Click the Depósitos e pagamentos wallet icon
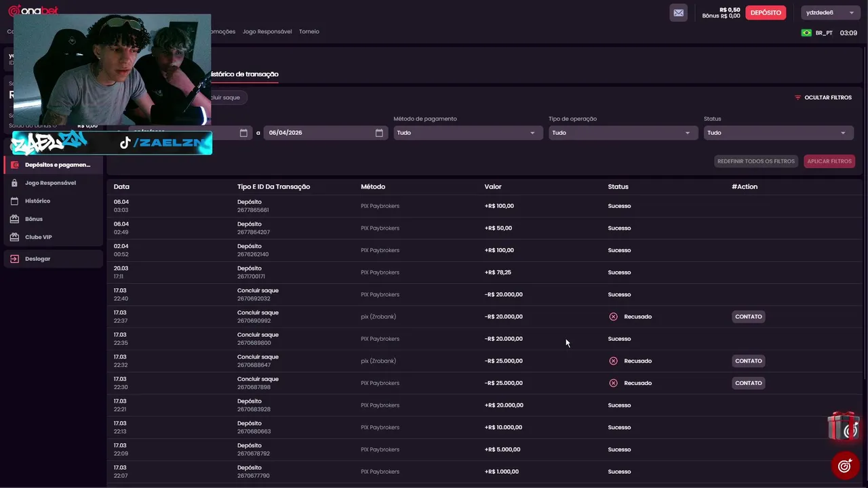Screen dimensions: 868x488 15,165
